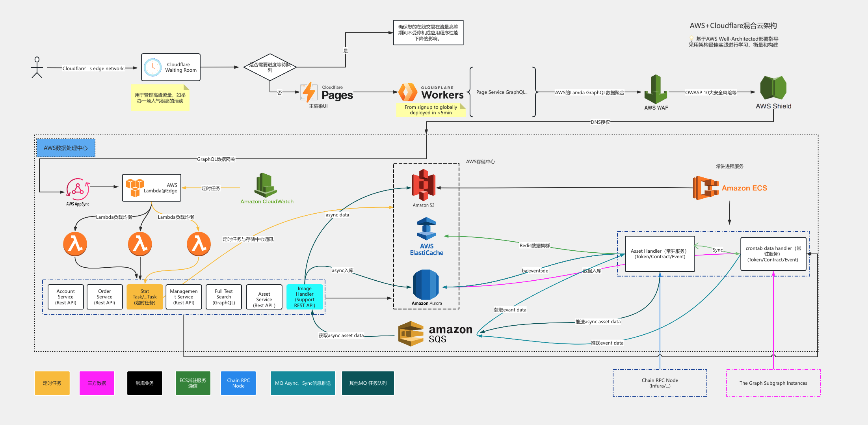Click The Graph Subgraph Instances box
The image size is (868, 425).
pyautogui.click(x=773, y=383)
